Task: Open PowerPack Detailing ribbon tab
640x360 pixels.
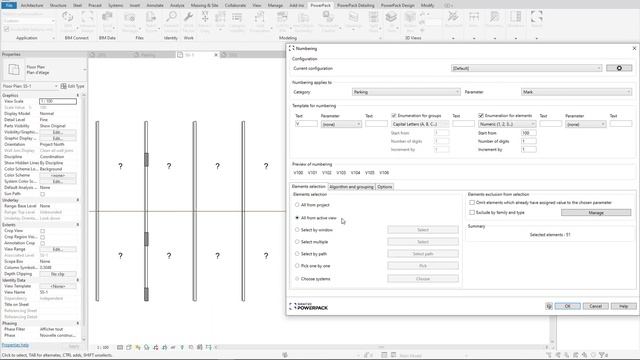Action: click(356, 5)
